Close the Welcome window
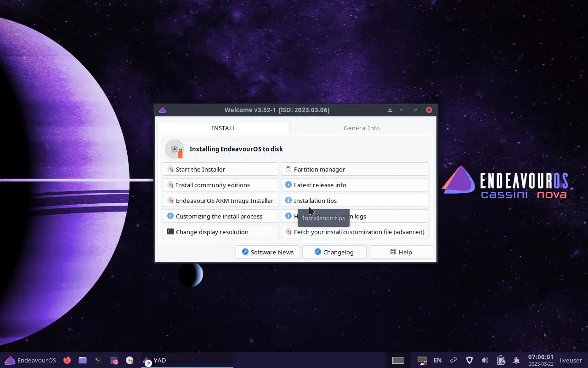Viewport: 588px width, 368px height. 429,110
